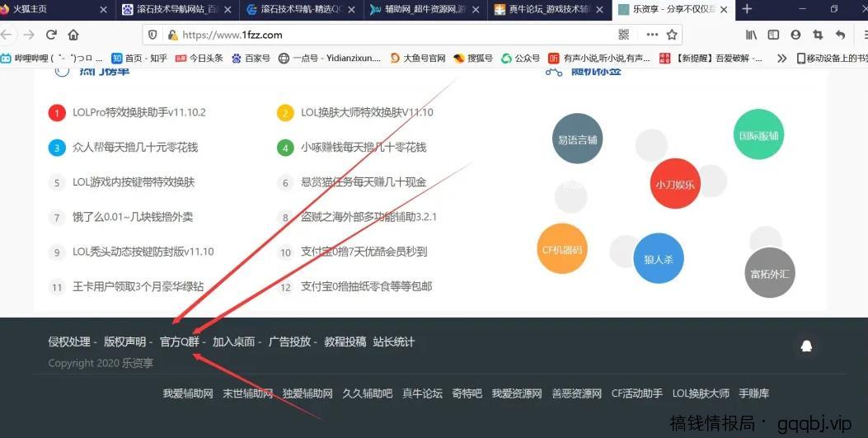Open friend link 我爱辅助网
The image size is (868, 438).
(x=188, y=393)
